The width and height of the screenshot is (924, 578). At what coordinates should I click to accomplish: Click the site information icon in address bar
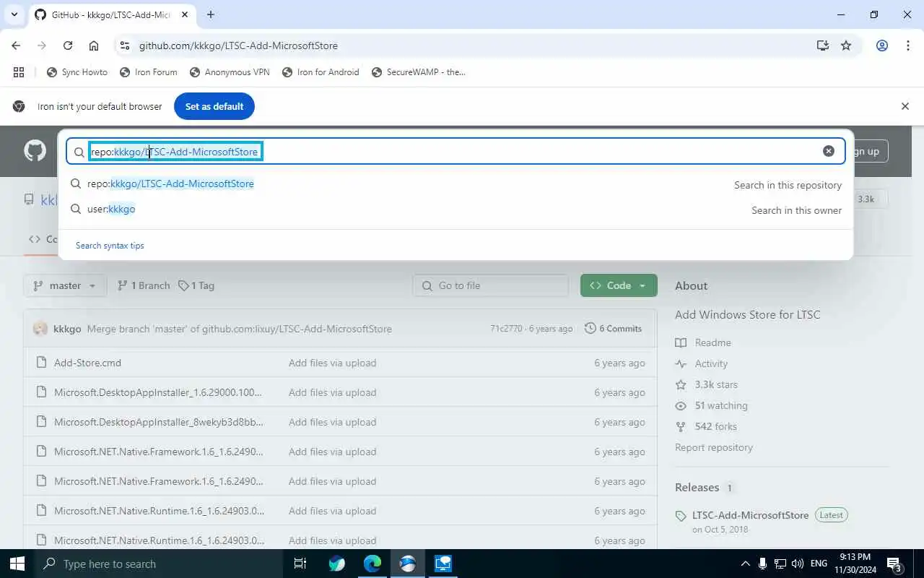pyautogui.click(x=124, y=46)
